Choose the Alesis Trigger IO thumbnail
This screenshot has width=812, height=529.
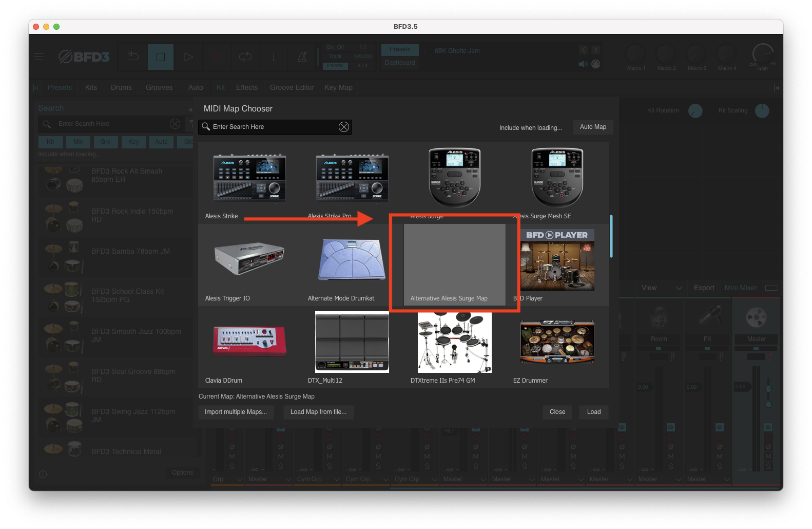[x=249, y=259]
